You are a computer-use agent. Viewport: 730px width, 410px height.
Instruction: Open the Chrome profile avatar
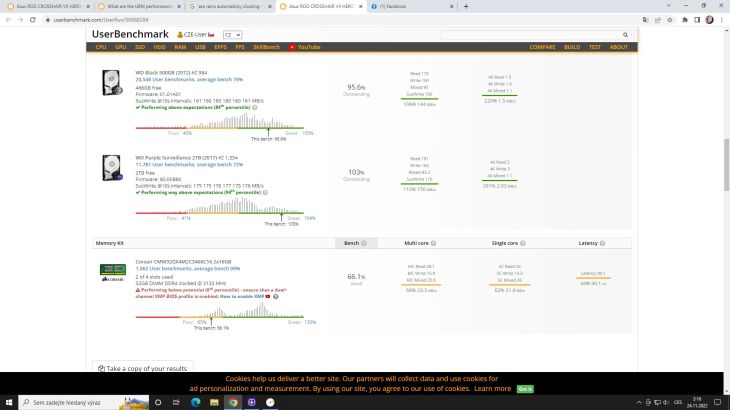[x=710, y=20]
